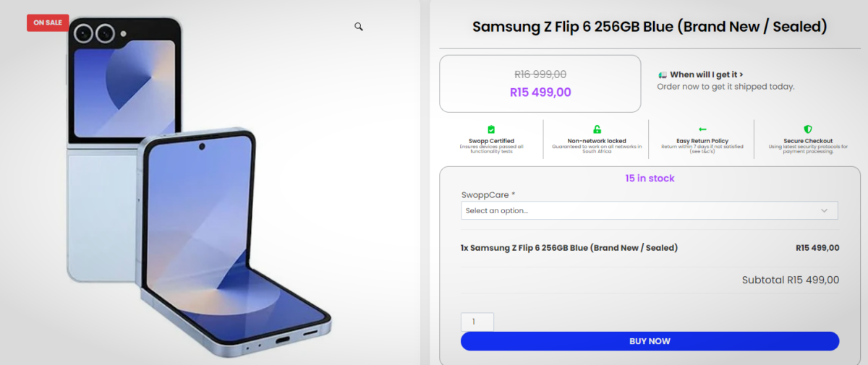Open the "When will I get it" link
The width and height of the screenshot is (868, 365).
pyautogui.click(x=706, y=74)
